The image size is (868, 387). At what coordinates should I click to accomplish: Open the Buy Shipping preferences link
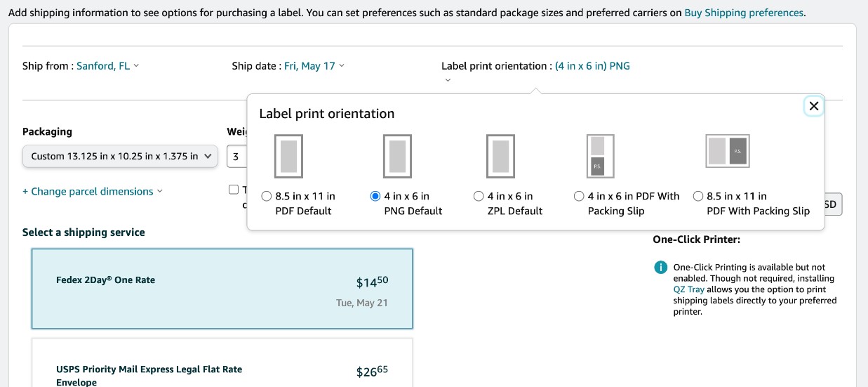click(744, 13)
